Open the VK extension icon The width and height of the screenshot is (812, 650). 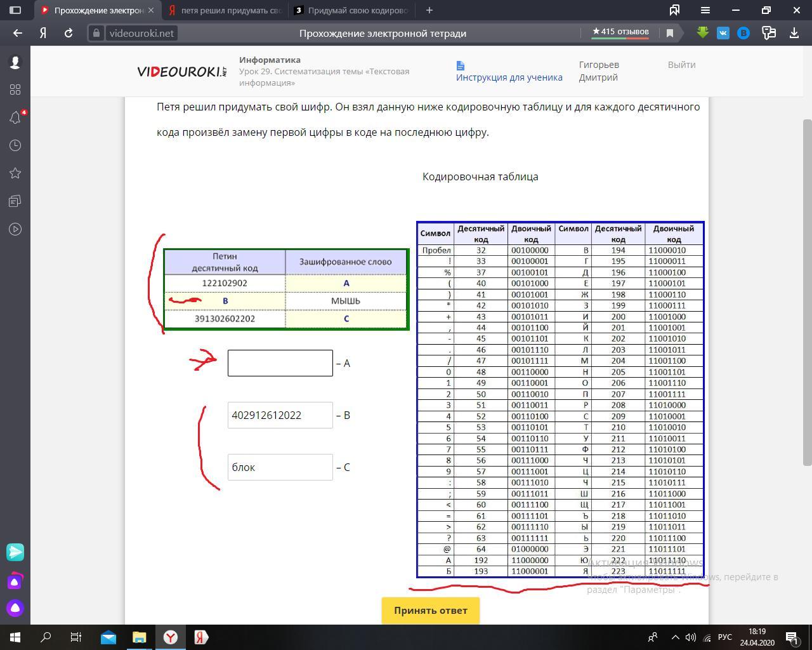[723, 33]
